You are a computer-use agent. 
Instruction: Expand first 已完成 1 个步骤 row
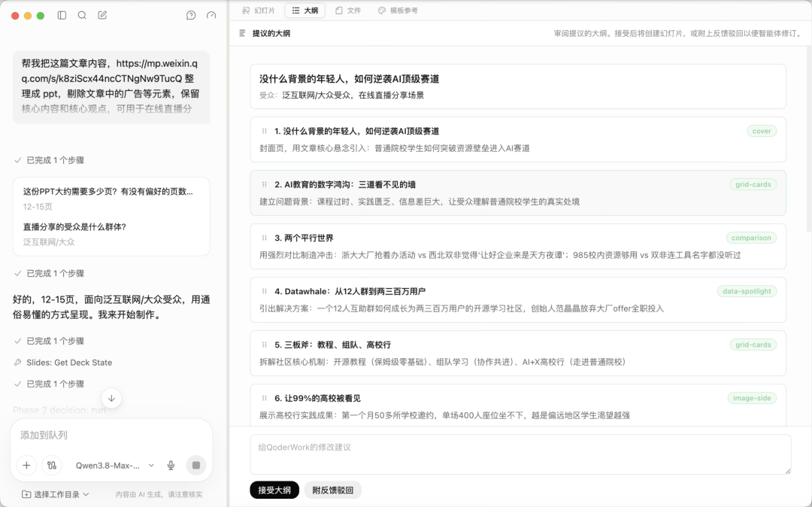[49, 160]
